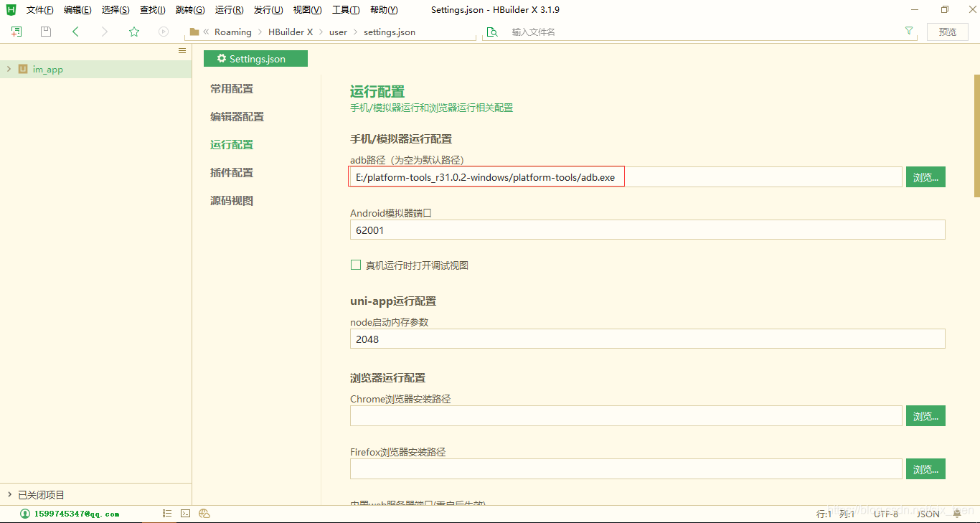
Task: Click the 列:1 indicator in status bar
Action: [847, 514]
